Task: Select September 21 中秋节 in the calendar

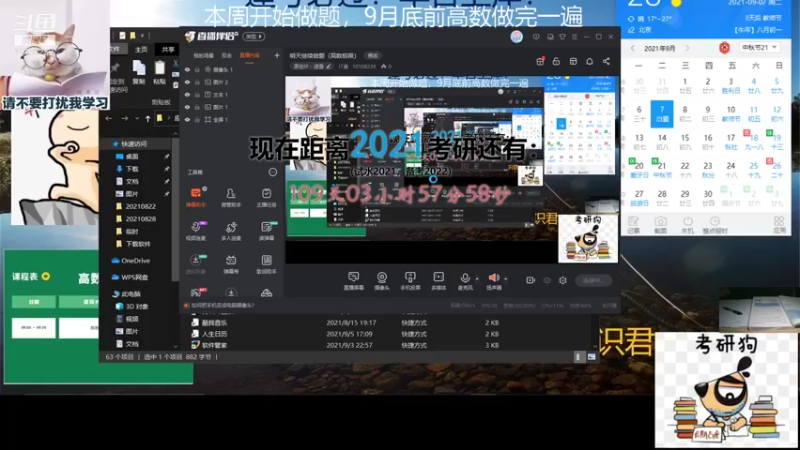Action: [x=662, y=169]
